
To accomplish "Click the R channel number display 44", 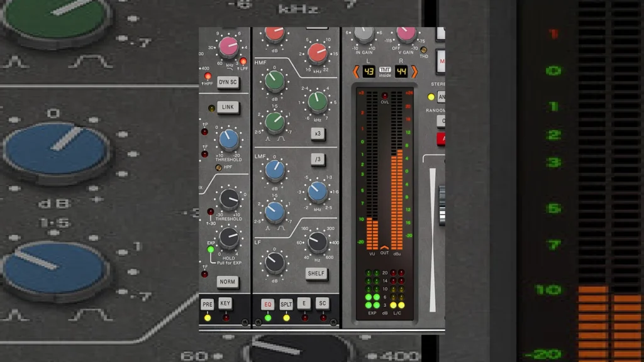I will (x=401, y=72).
